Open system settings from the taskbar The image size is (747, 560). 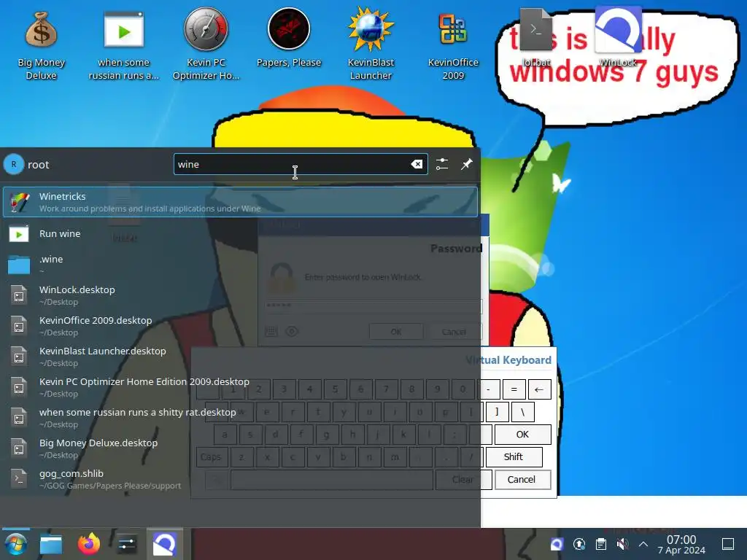[127, 544]
